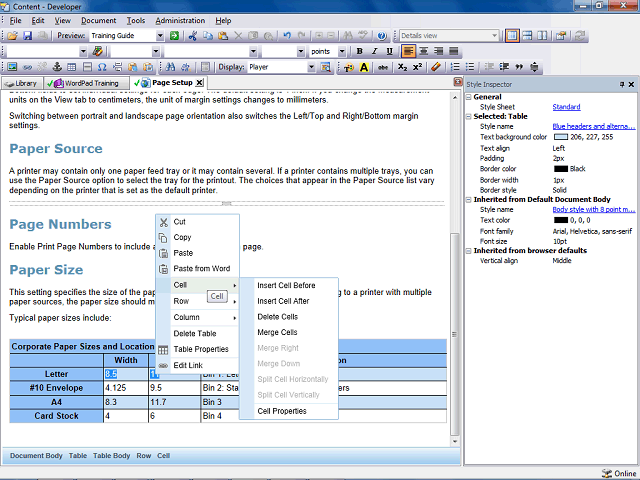Open the Document menu

point(98,20)
